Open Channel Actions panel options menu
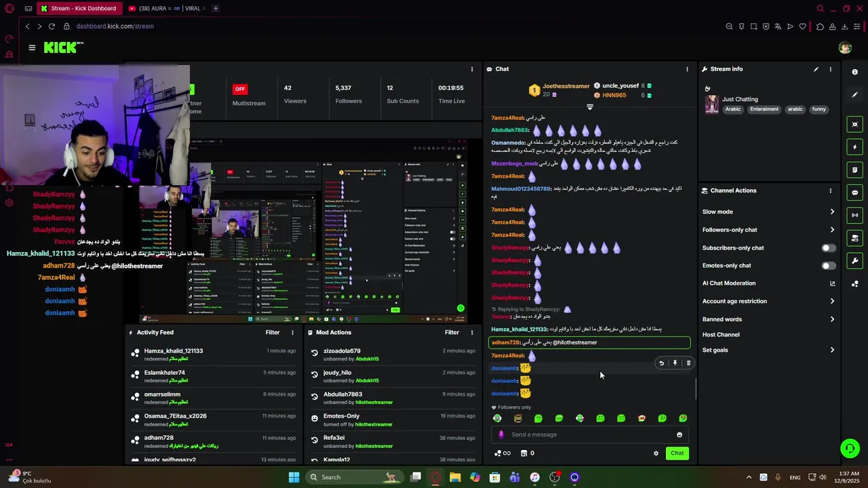This screenshot has height=488, width=868. 830,190
